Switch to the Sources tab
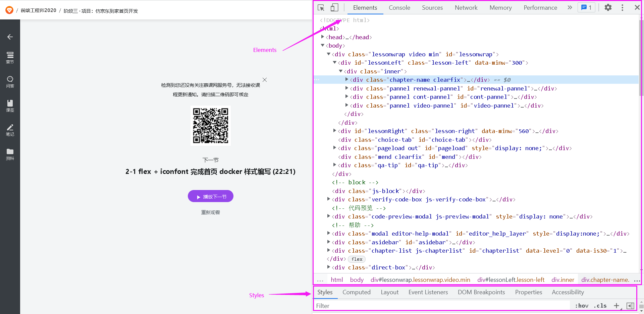The width and height of the screenshot is (644, 314). pos(432,7)
